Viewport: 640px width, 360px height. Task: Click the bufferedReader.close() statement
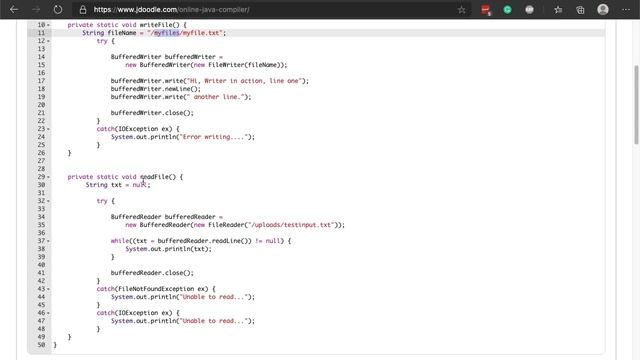(152, 273)
